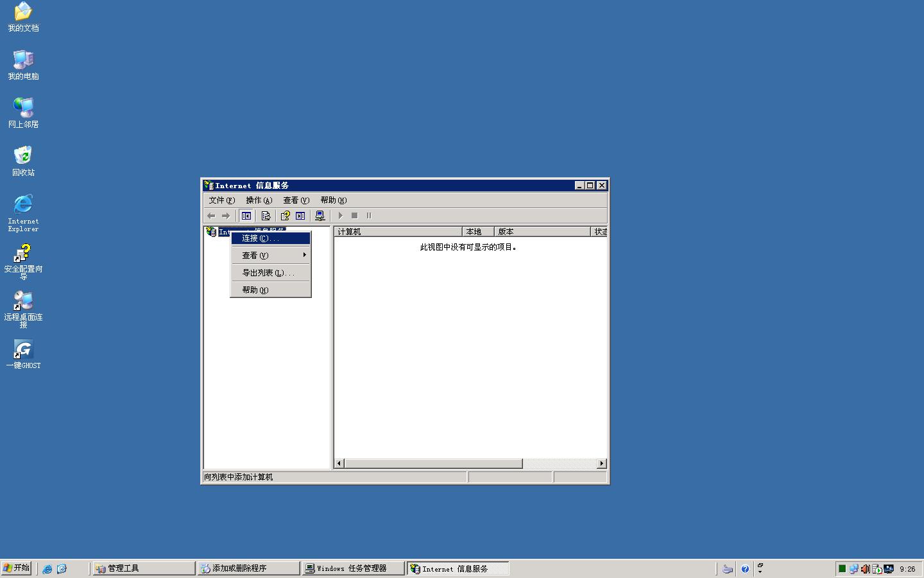Switch to Windows 任务管理器 taskbar button
Screen dimensions: 924x578
353,568
